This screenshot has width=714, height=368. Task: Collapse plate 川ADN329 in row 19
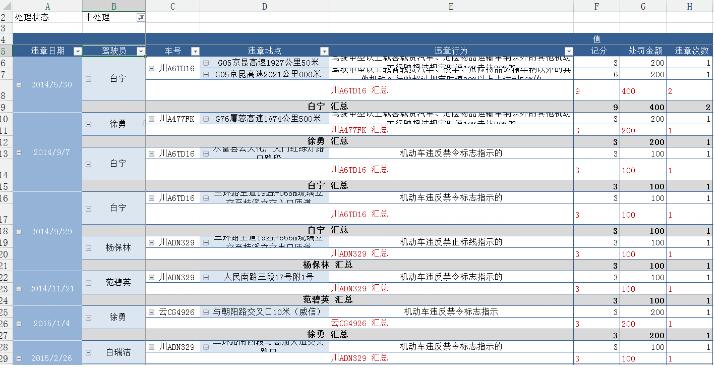152,243
